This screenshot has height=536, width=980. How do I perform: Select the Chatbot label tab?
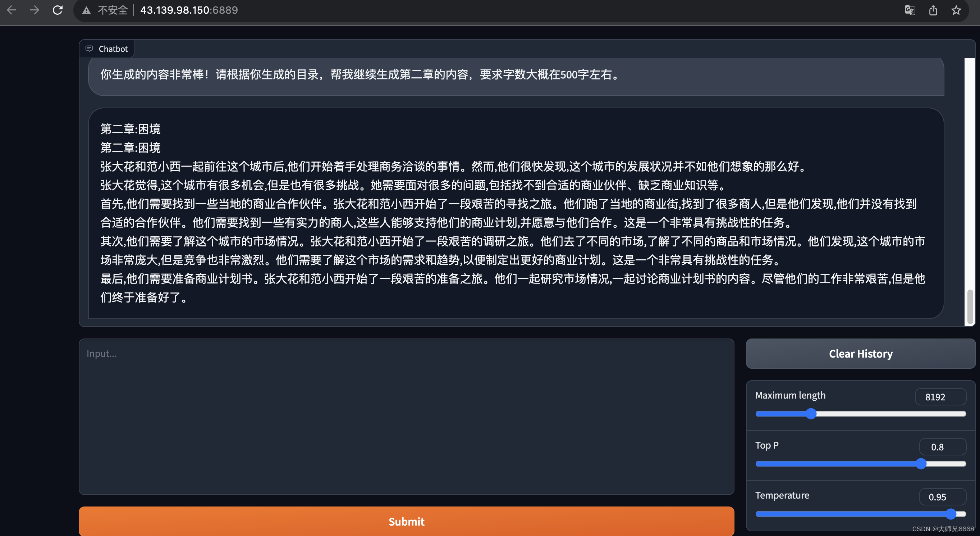pyautogui.click(x=113, y=49)
